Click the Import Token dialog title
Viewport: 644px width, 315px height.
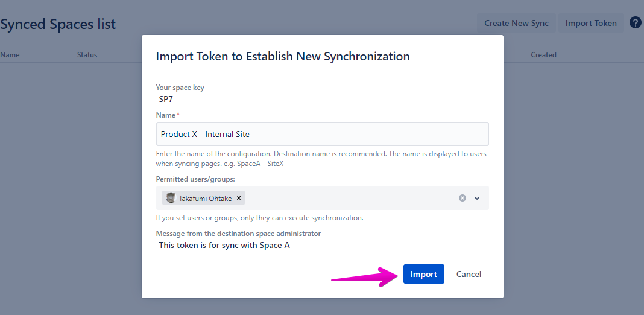tap(283, 56)
